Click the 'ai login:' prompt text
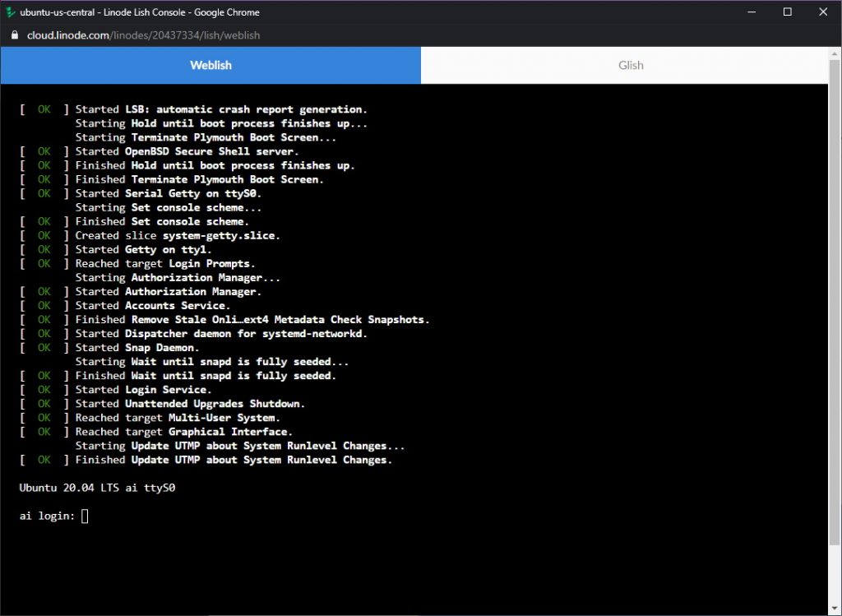Screen dimensions: 842x616 47,516
